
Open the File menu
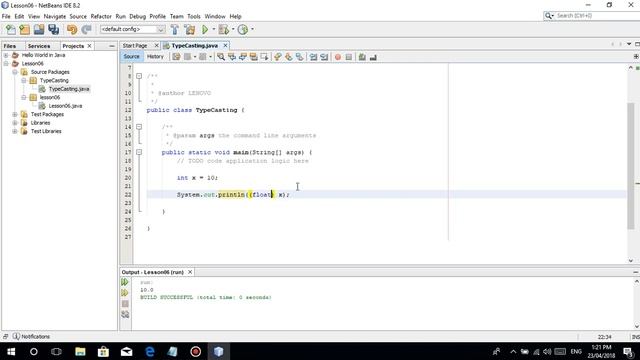click(x=6, y=16)
